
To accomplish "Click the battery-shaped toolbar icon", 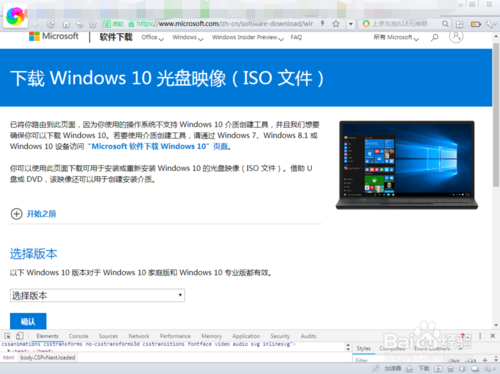I will pos(475,24).
